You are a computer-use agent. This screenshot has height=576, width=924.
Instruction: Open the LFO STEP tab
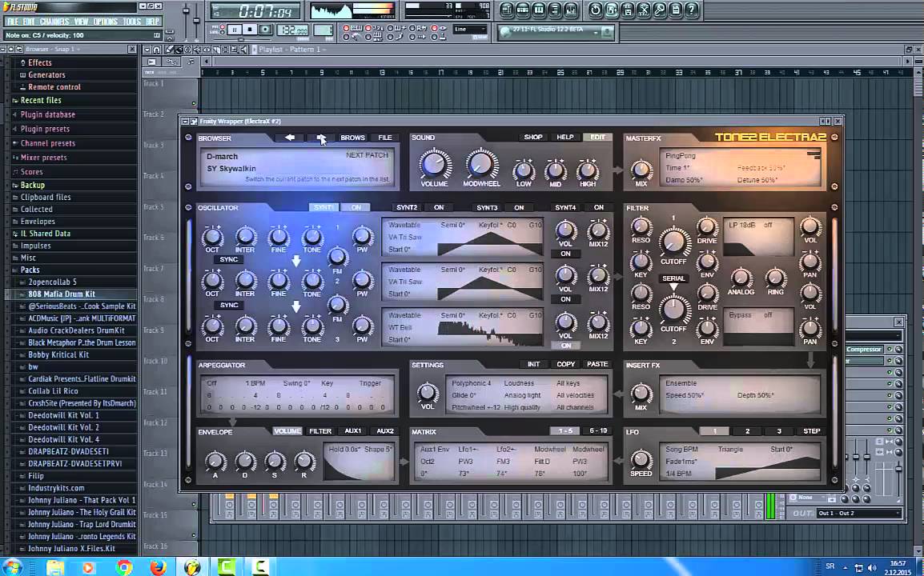point(811,431)
